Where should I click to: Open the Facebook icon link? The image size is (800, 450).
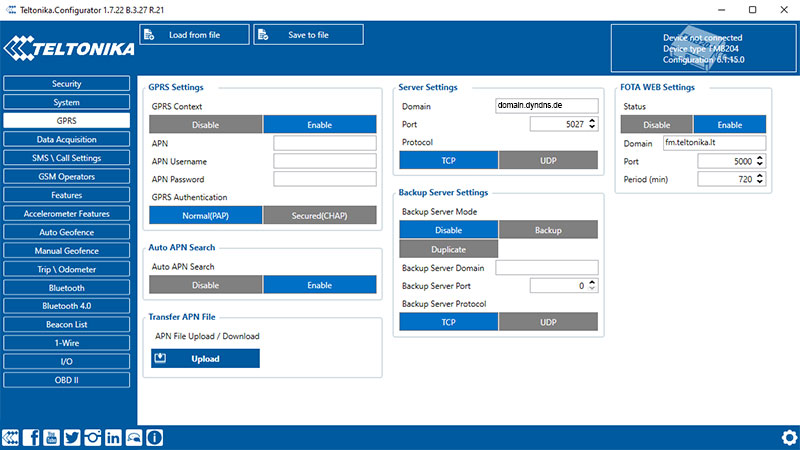31,438
